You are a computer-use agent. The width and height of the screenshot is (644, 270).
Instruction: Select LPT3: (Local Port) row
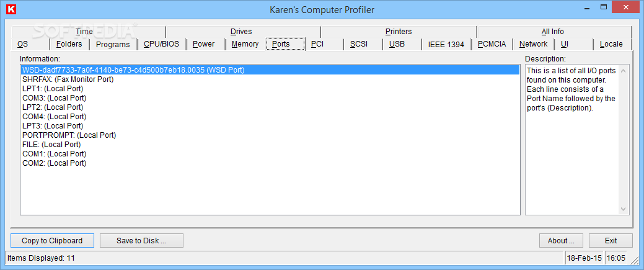point(270,126)
